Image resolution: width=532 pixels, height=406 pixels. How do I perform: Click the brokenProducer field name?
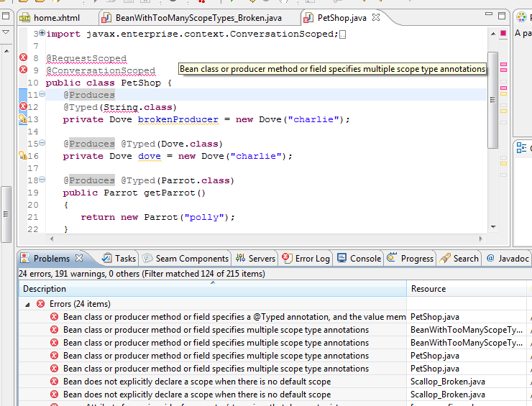pos(178,119)
